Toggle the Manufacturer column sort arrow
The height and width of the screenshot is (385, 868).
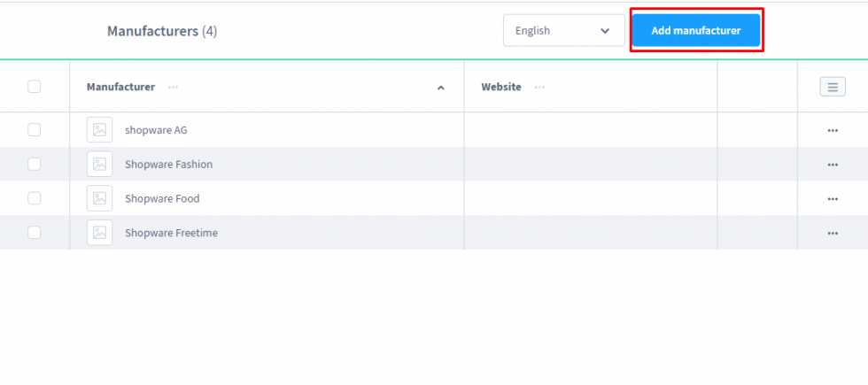coord(440,88)
